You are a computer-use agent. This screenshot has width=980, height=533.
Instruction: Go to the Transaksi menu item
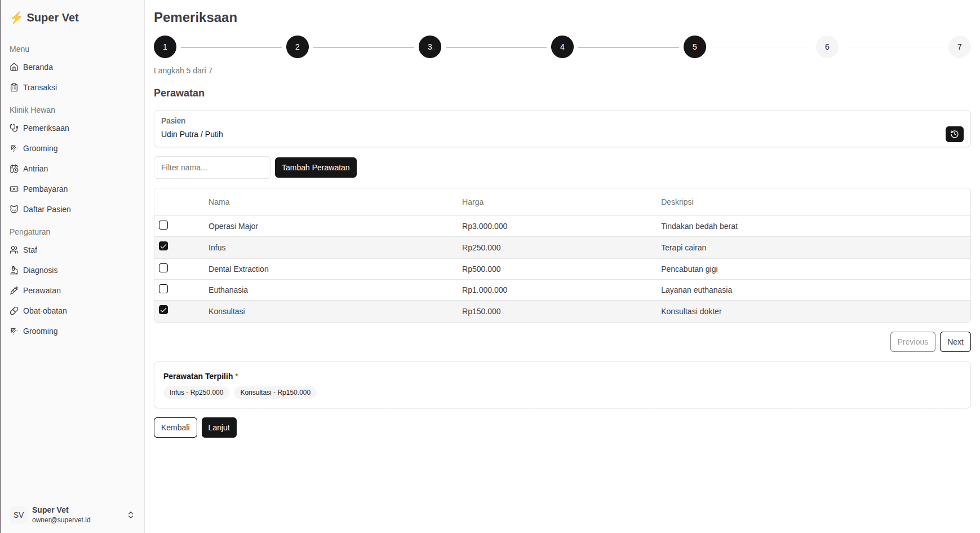coord(39,87)
